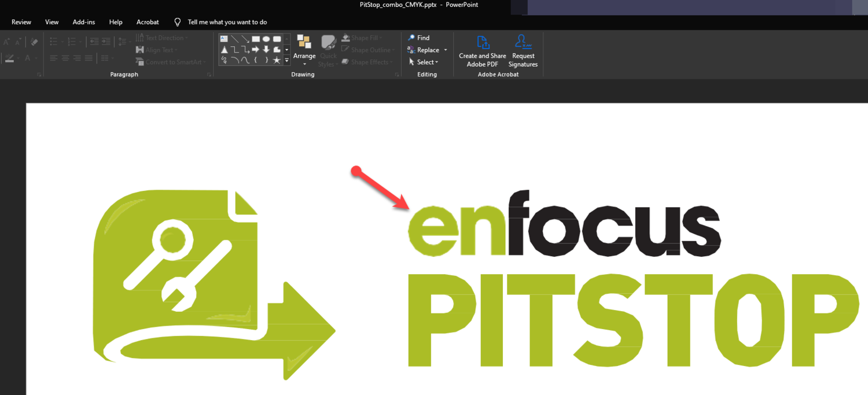Open the Bullets dropdown arrow
This screenshot has height=395, width=868.
(62, 42)
